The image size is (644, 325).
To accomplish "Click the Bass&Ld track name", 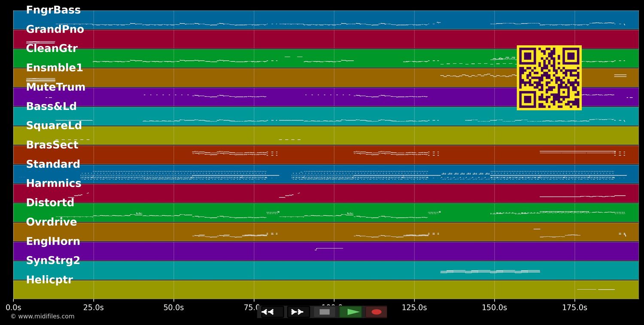I will click(51, 107).
